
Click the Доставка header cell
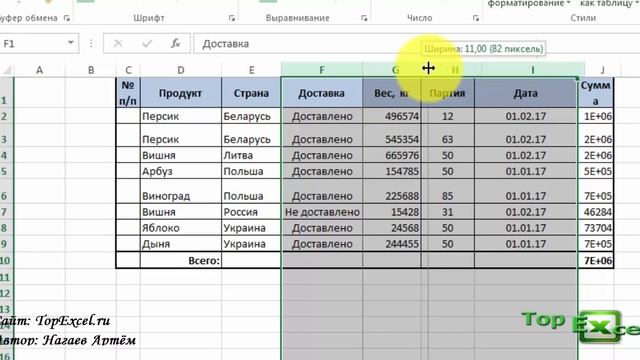coord(322,93)
